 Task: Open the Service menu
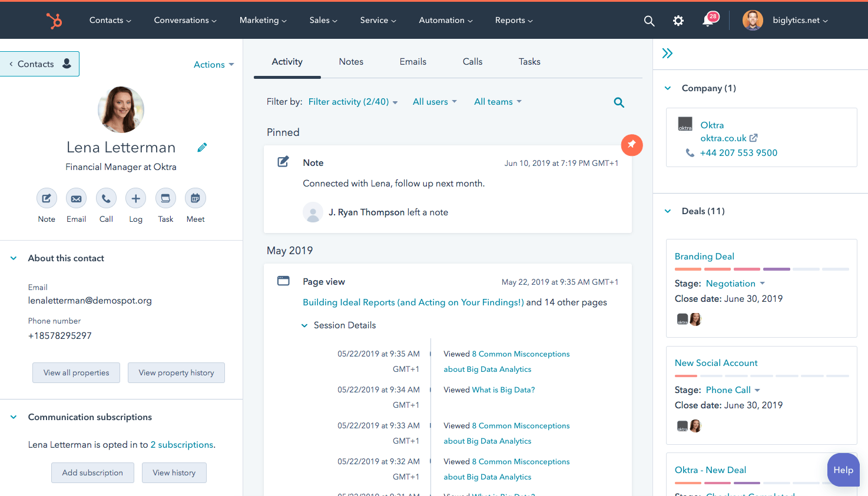pos(378,20)
